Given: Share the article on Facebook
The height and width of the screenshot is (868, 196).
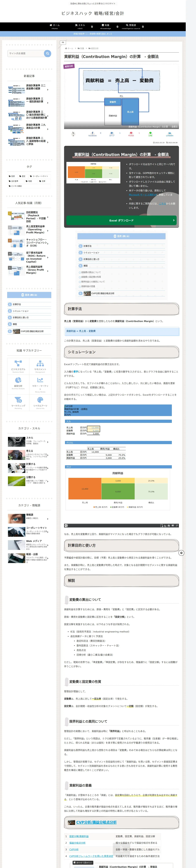Looking at the screenshot, I should coord(93,134).
